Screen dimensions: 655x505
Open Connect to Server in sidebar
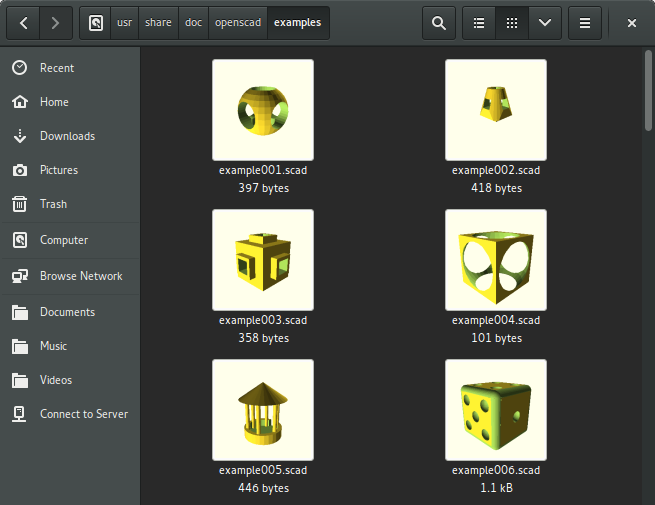click(70, 414)
